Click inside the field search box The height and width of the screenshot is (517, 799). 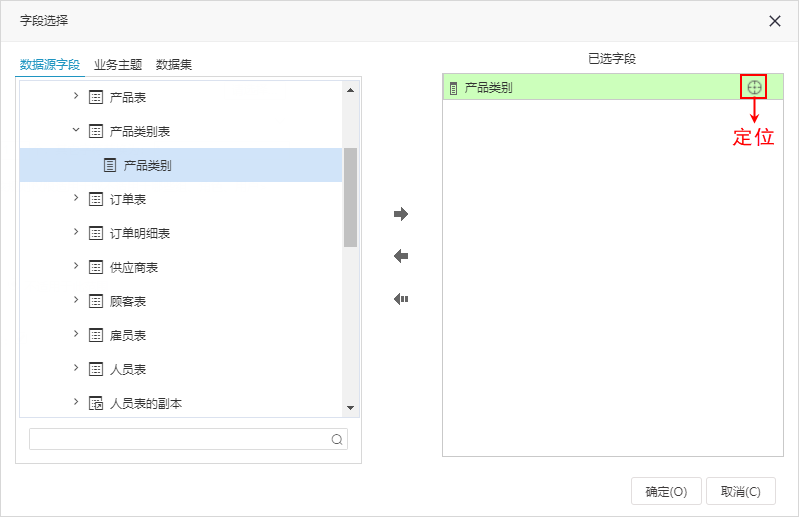[x=178, y=439]
